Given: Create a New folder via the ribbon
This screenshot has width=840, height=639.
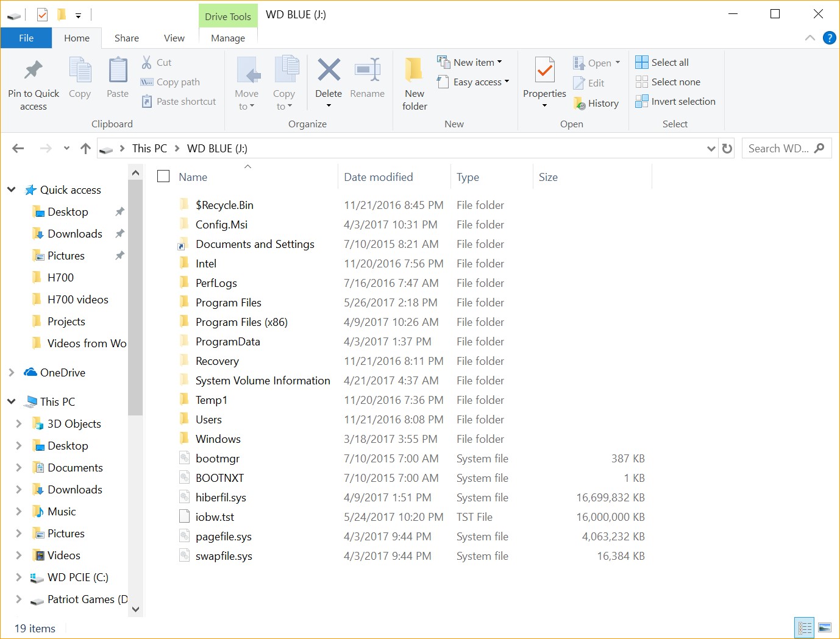Looking at the screenshot, I should [415, 71].
